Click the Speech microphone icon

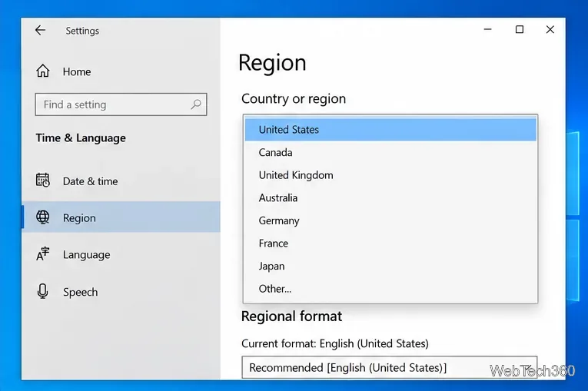pos(43,291)
